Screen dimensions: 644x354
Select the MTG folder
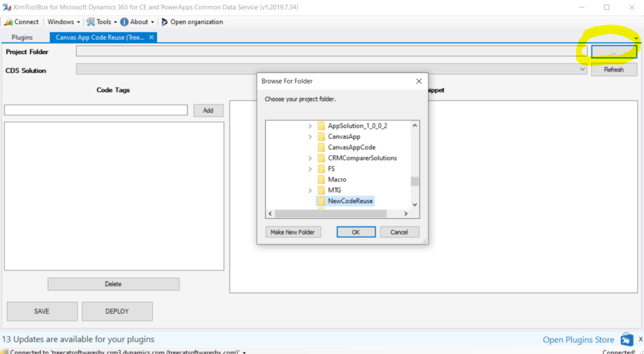(x=335, y=190)
